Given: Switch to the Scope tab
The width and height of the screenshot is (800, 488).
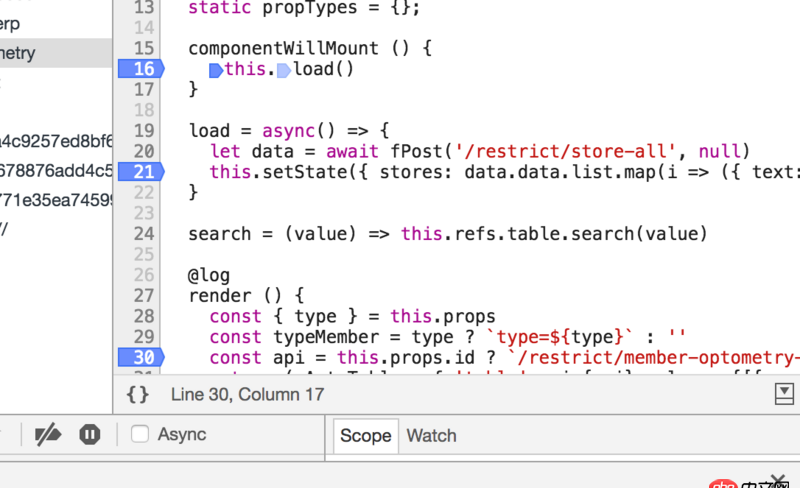Looking at the screenshot, I should [365, 436].
